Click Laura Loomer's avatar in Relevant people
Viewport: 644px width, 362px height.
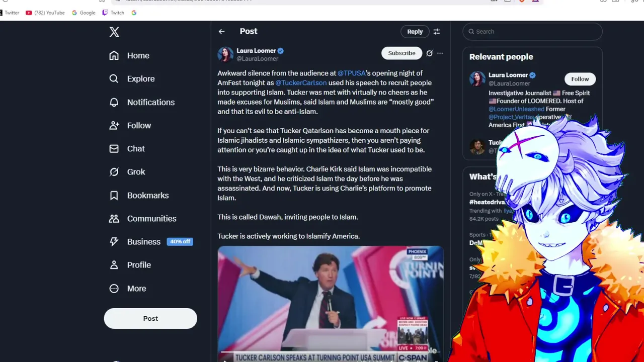(x=477, y=79)
